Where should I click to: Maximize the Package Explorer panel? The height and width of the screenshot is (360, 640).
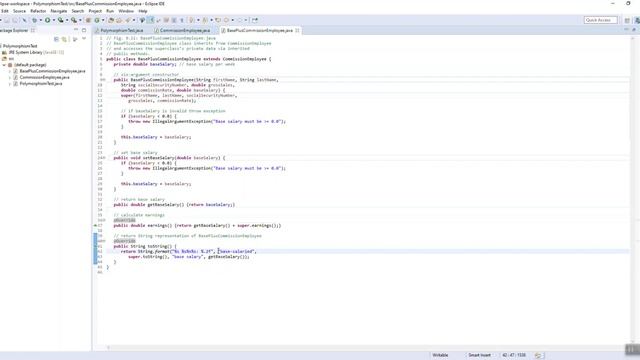click(84, 30)
